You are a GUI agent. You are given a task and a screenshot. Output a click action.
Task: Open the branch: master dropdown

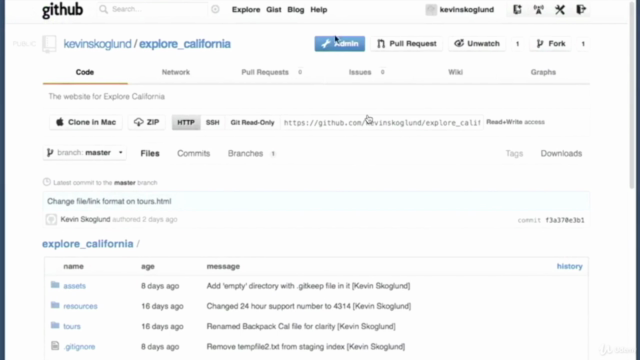84,153
